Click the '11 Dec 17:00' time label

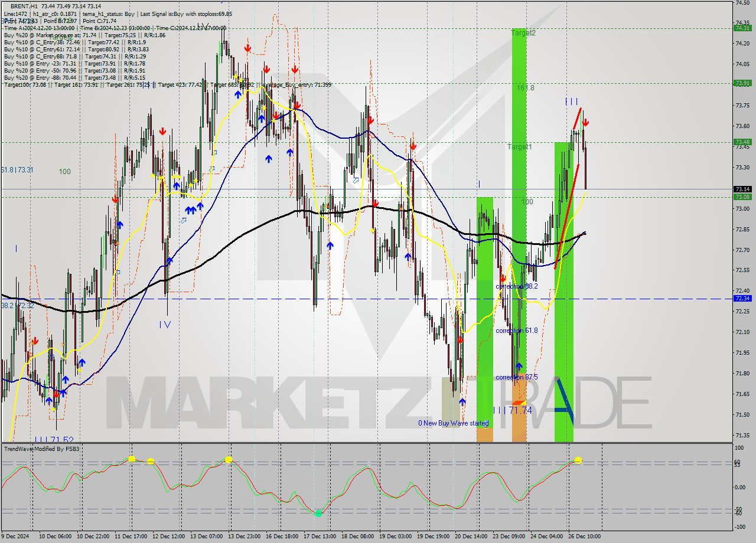(131, 536)
